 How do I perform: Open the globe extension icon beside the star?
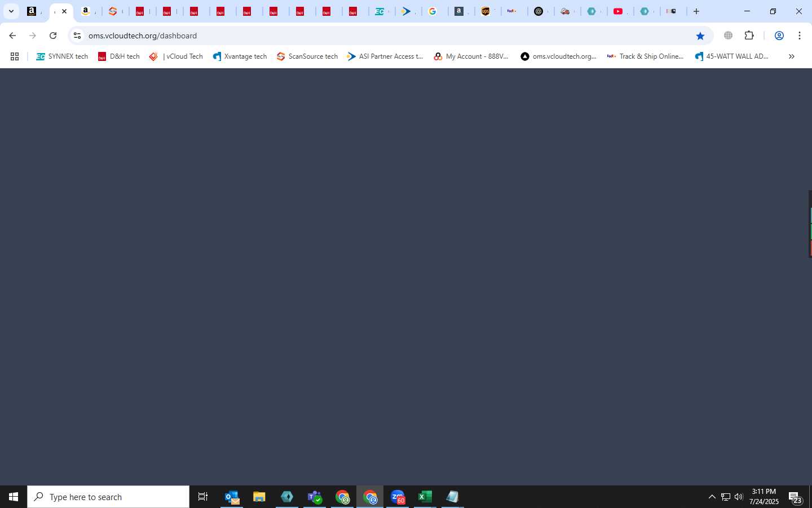[729, 36]
